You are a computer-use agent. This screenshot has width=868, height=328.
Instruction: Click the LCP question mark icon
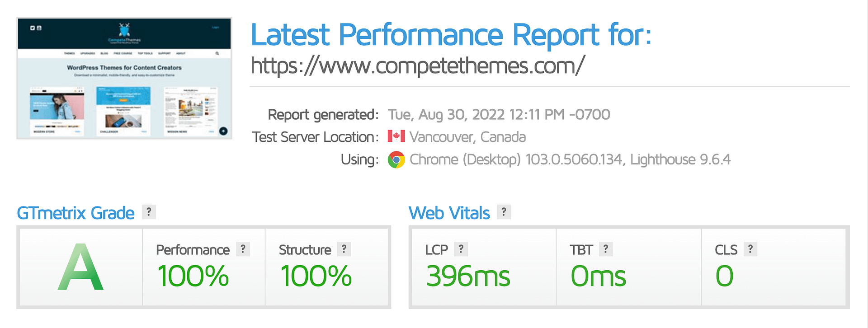[461, 249]
